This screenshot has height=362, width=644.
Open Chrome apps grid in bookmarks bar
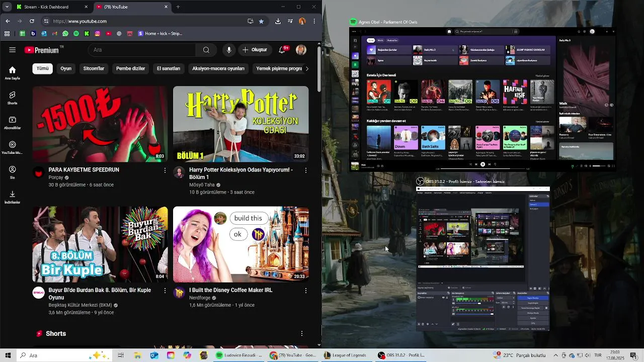tap(7, 34)
